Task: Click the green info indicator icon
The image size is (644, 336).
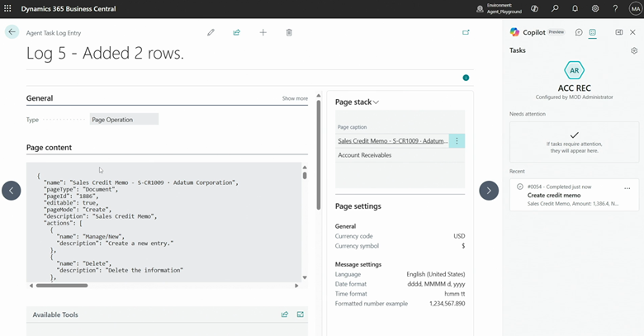Action: [x=466, y=78]
